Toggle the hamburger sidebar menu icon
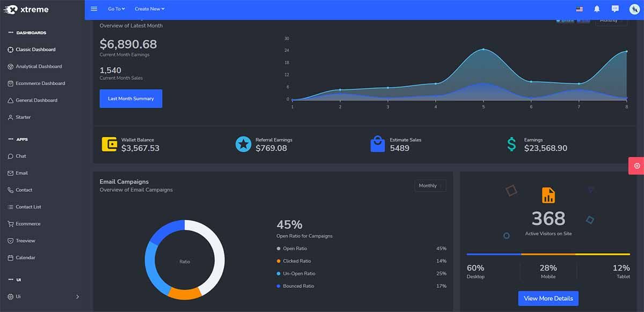The height and width of the screenshot is (312, 644). pos(94,9)
